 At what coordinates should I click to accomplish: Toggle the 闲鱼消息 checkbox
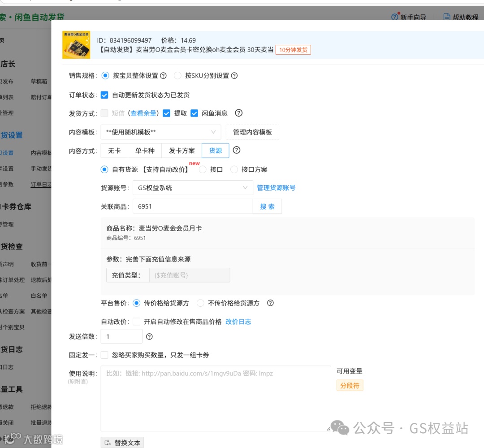point(194,113)
